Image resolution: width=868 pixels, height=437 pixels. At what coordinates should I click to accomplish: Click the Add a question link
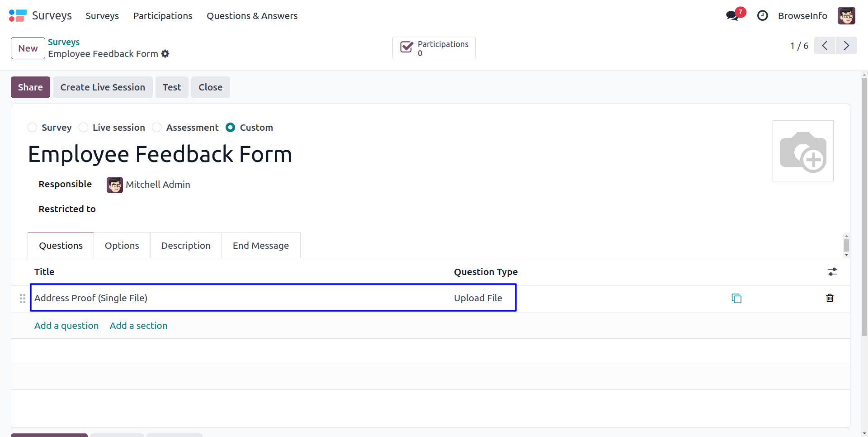click(66, 326)
